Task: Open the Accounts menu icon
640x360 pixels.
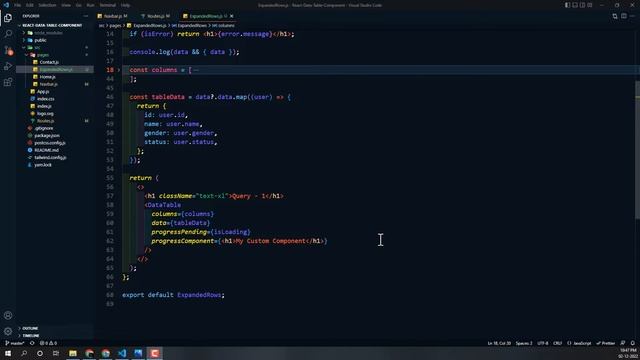Action: pyautogui.click(x=8, y=315)
